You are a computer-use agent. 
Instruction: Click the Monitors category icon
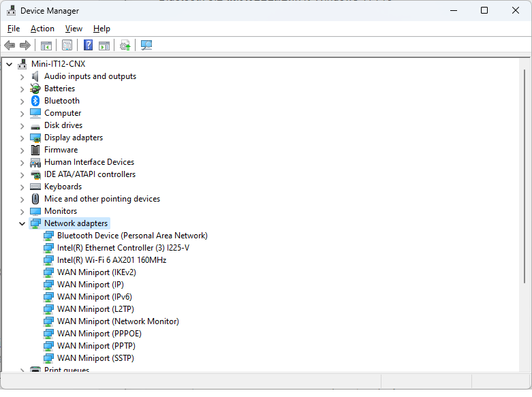35,211
